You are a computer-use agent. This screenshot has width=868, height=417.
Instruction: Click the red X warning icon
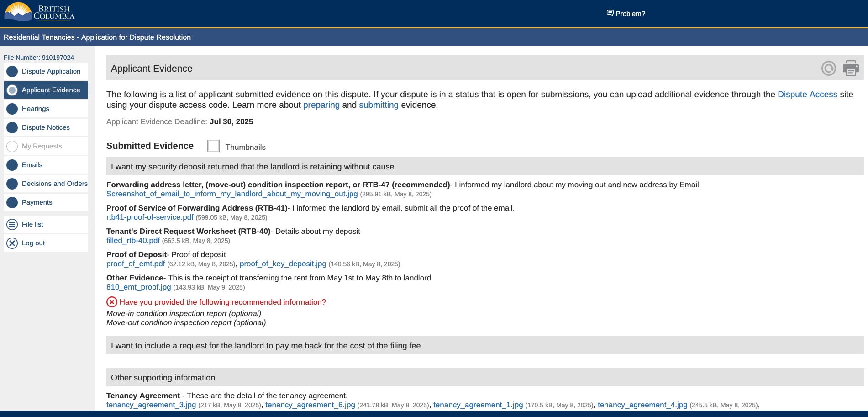[x=112, y=302]
